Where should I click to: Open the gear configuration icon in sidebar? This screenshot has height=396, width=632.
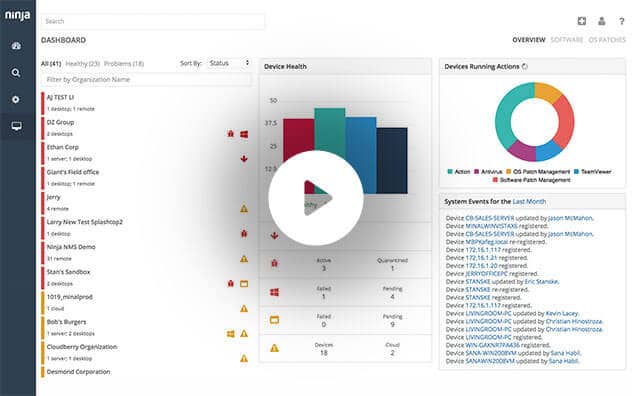[x=16, y=100]
